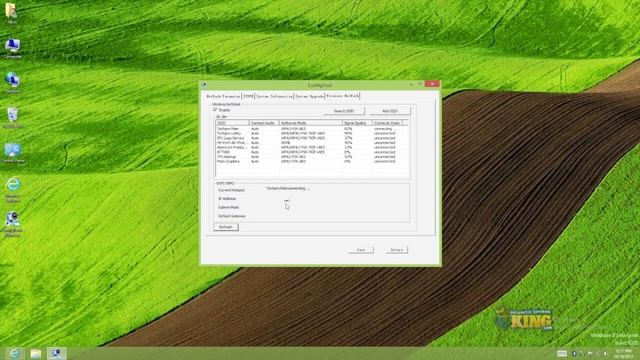Open the touch keyboard tray icon
Image resolution: width=640 pixels, height=360 pixels.
point(562,353)
